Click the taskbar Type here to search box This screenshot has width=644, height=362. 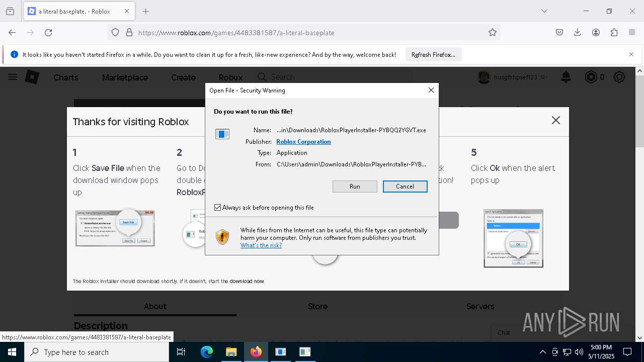(97, 352)
